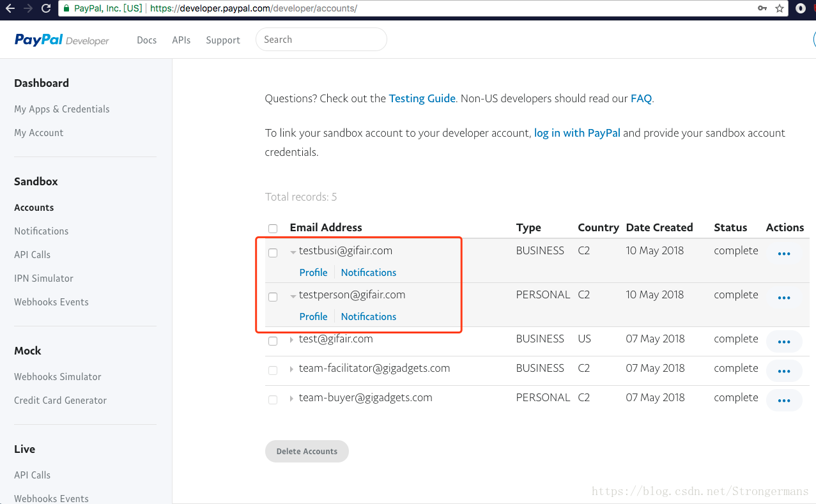Open Live API Calls in sidebar
Screen dimensions: 816x504
32,475
